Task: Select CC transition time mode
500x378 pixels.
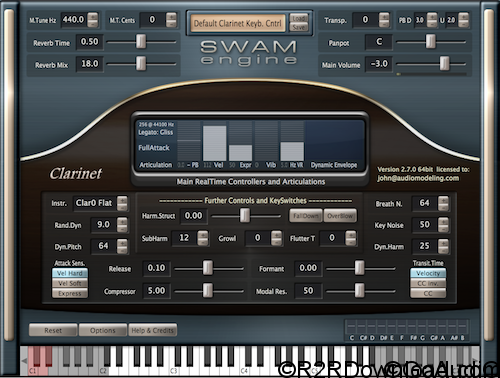Action: 428,293
